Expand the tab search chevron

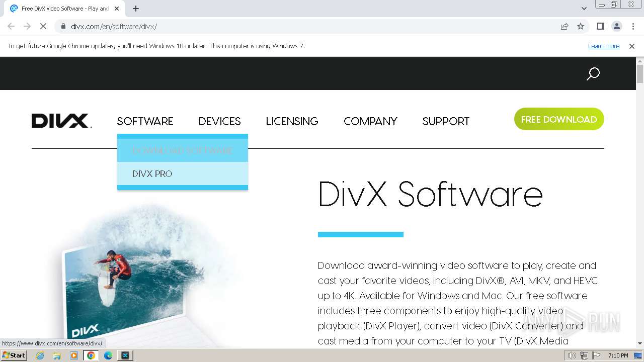584,9
